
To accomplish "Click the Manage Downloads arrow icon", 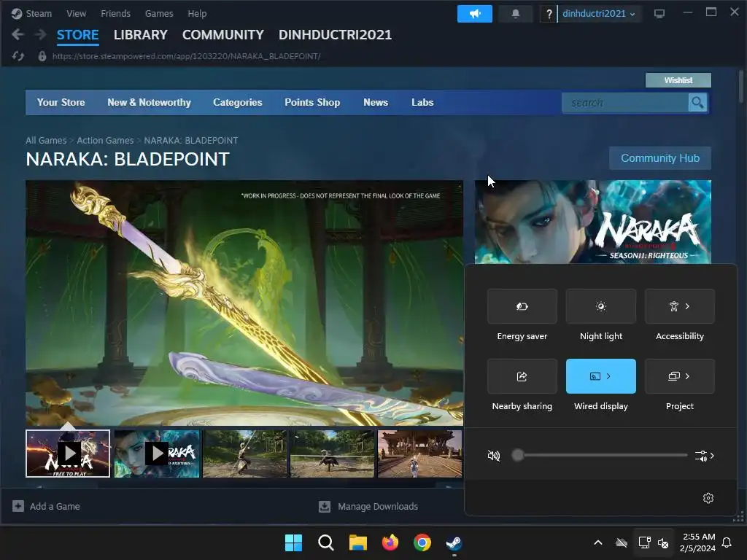I will tap(325, 506).
